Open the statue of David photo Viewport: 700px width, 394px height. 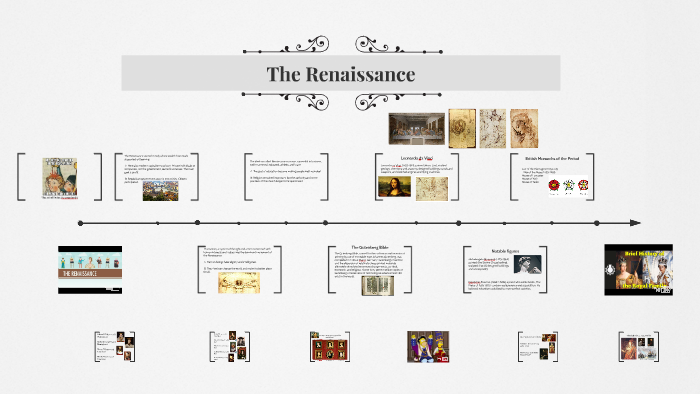click(527, 264)
